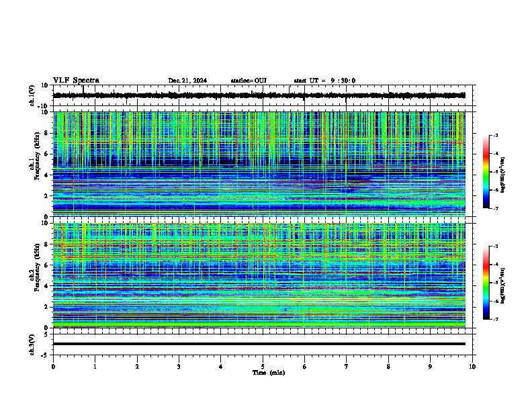This screenshot has height=411, width=532.
Task: Click the "Time (min)" axis label
Action: (x=269, y=373)
